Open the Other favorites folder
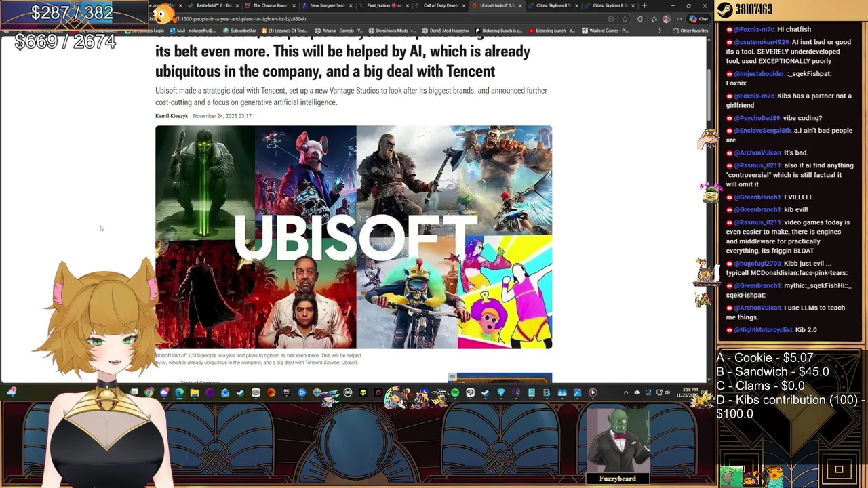The height and width of the screenshot is (488, 868). pos(690,30)
